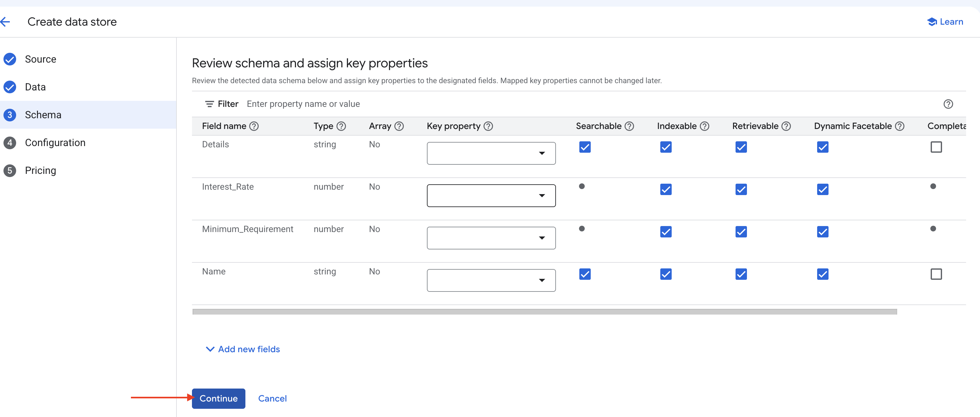This screenshot has height=417, width=980.
Task: Uncheck Retrievable for Minimum_Requirement
Action: [741, 231]
